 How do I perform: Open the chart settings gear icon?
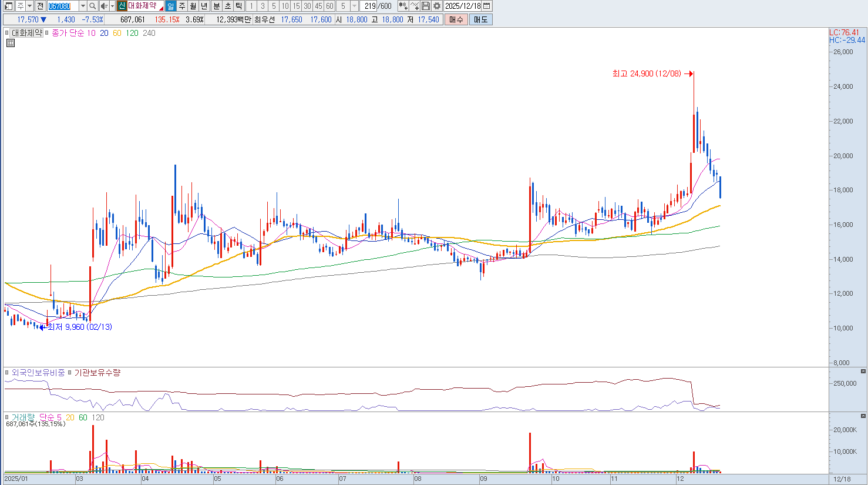(437, 6)
